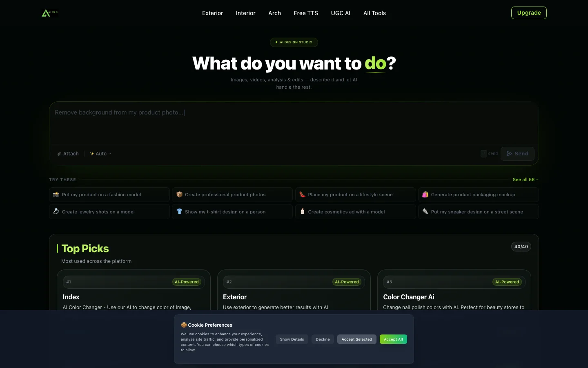The image size is (588, 368).
Task: Click the paper-plane Send button
Action: coord(517,154)
